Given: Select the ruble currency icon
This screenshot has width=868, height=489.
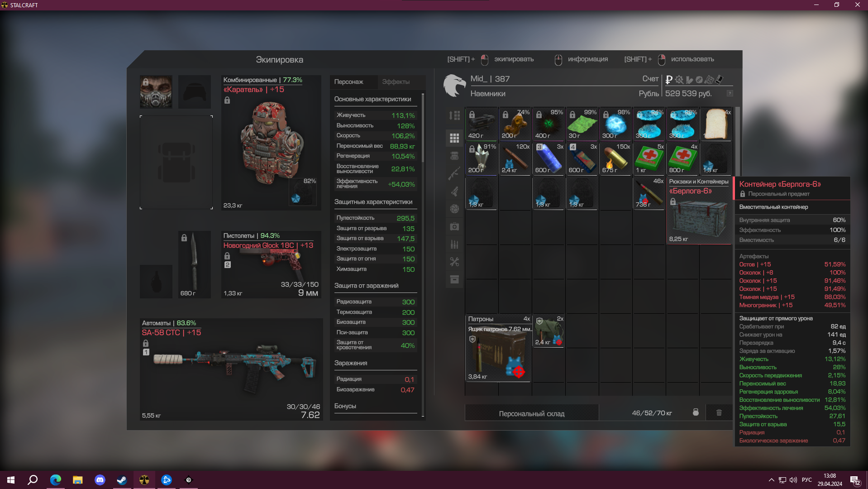Looking at the screenshot, I should click(669, 80).
